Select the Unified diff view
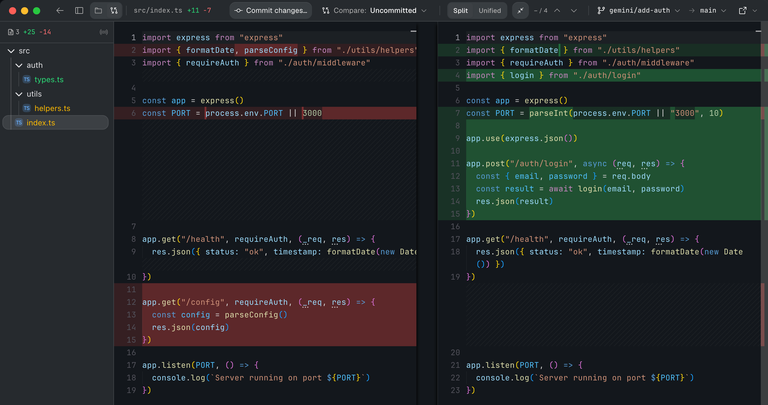 tap(489, 10)
